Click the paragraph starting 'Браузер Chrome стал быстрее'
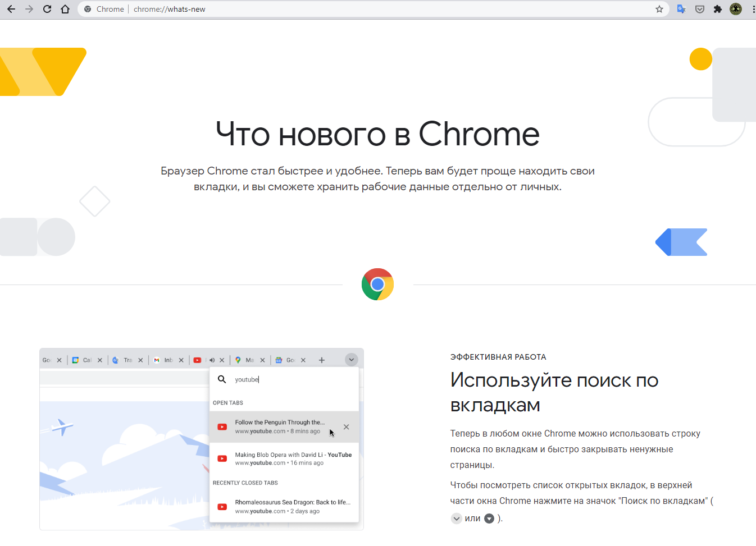This screenshot has width=756, height=546. pos(377,178)
